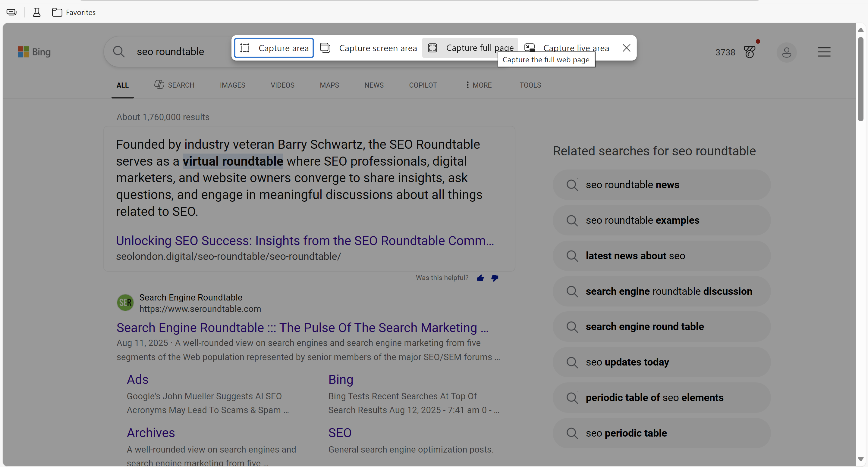Choose Capture full page option

pyautogui.click(x=470, y=48)
